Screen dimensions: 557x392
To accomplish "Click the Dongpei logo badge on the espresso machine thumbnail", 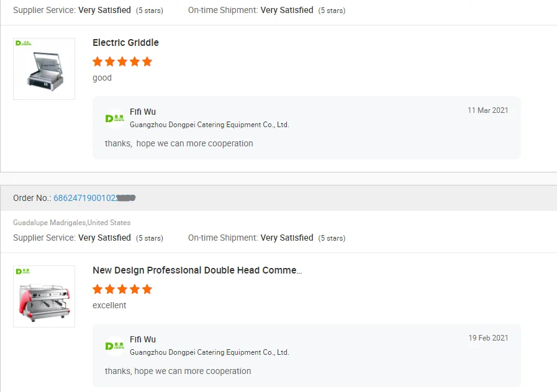I will click(23, 271).
